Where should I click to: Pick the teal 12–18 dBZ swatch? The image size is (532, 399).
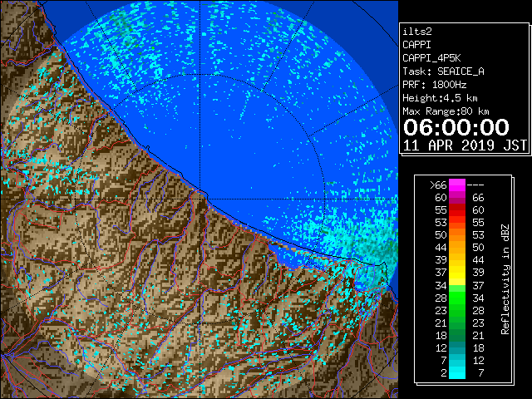click(457, 347)
